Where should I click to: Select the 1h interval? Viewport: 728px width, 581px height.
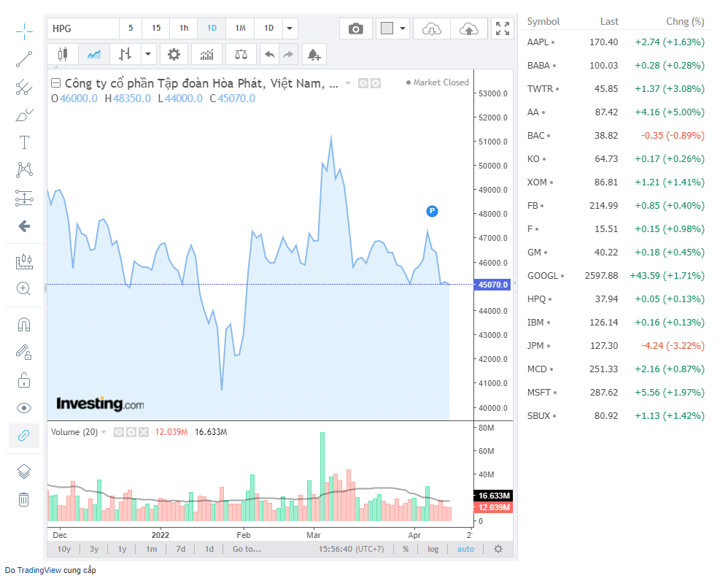[x=184, y=28]
